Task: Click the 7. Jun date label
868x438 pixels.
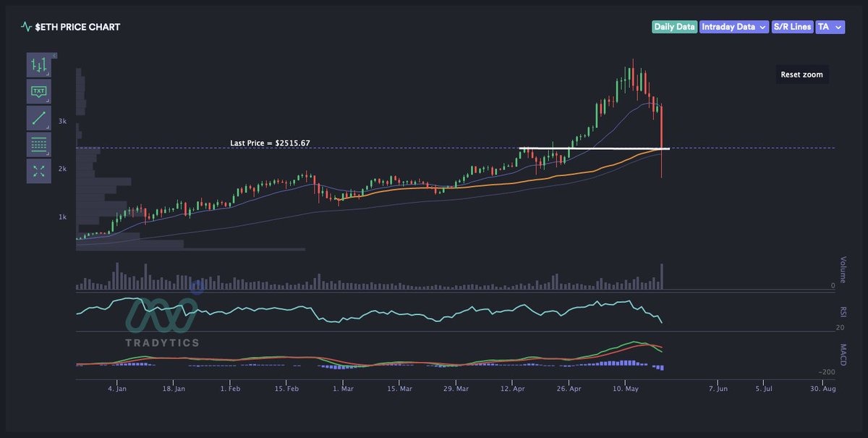Action: click(x=718, y=389)
